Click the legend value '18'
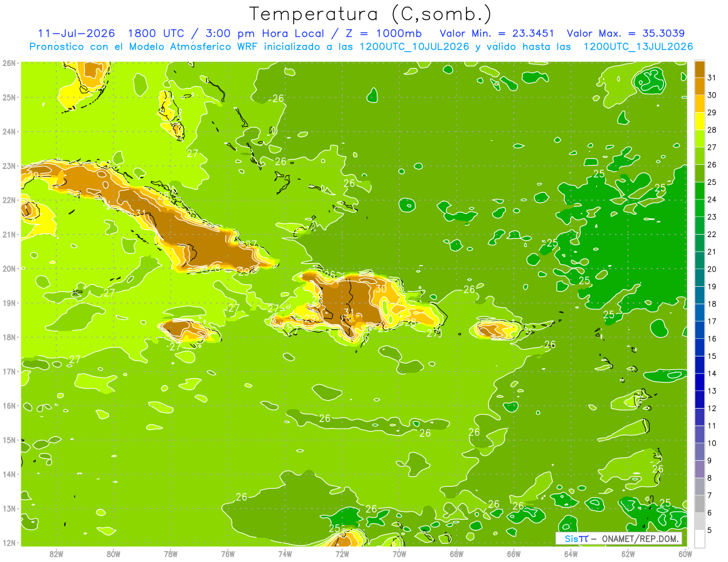This screenshot has height=562, width=728. point(712,304)
